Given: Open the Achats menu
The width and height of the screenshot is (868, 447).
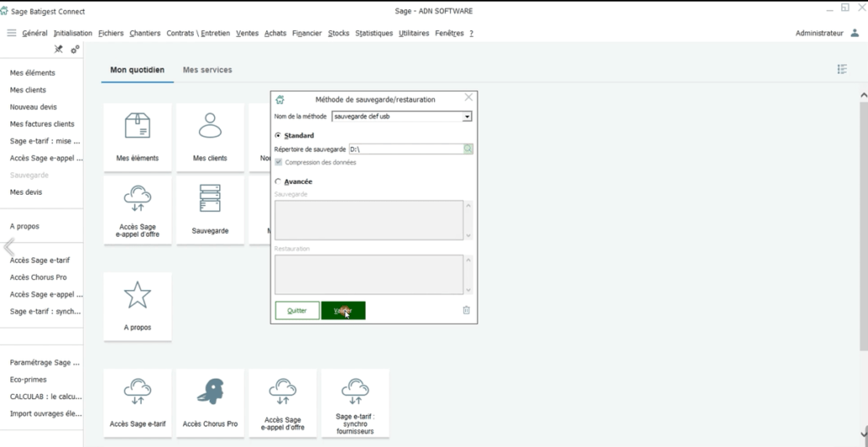Looking at the screenshot, I should pyautogui.click(x=275, y=33).
